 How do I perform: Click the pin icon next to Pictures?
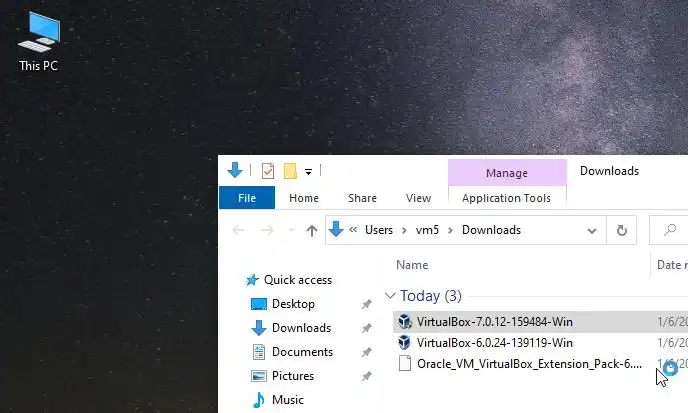(x=366, y=376)
